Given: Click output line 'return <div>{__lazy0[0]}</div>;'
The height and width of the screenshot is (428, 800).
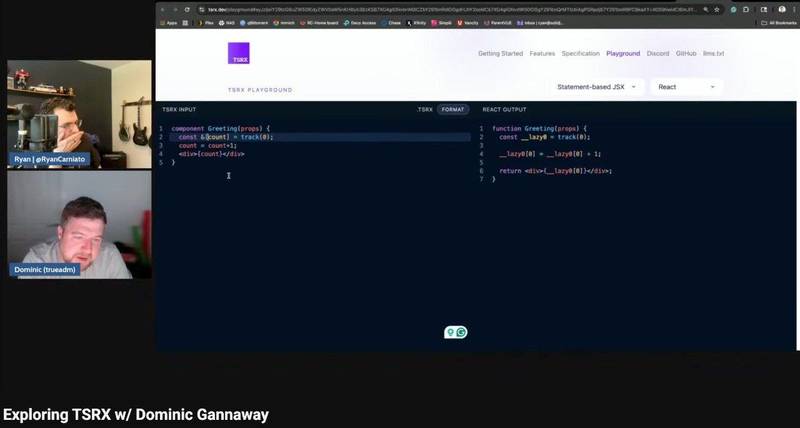Looking at the screenshot, I should point(555,171).
